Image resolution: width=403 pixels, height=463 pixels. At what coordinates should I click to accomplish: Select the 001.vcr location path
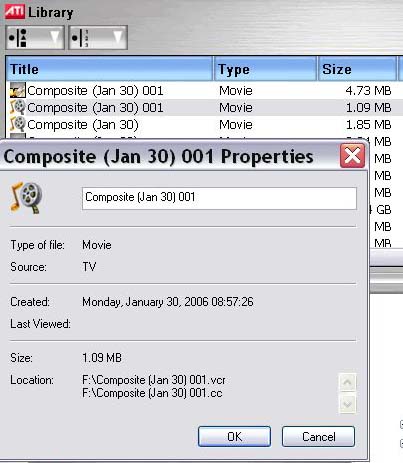[x=154, y=380]
